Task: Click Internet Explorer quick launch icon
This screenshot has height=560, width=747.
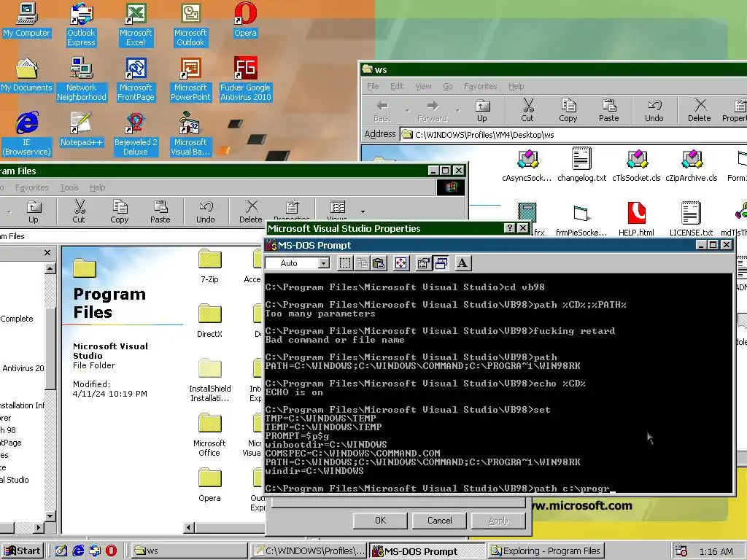Action: point(78,551)
